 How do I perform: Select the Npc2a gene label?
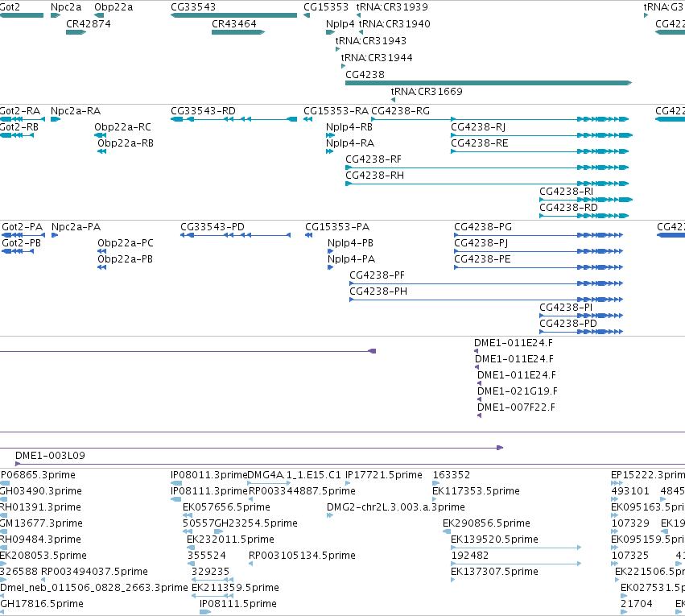pyautogui.click(x=66, y=7)
